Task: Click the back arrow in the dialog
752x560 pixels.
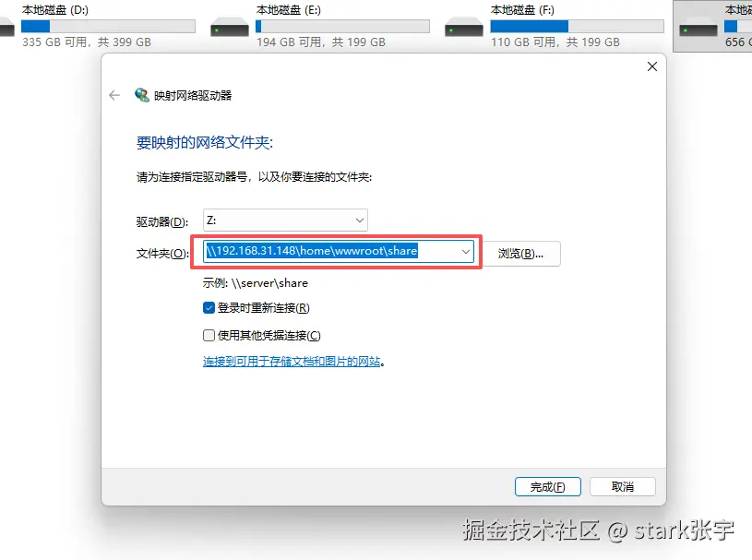Action: (x=114, y=95)
